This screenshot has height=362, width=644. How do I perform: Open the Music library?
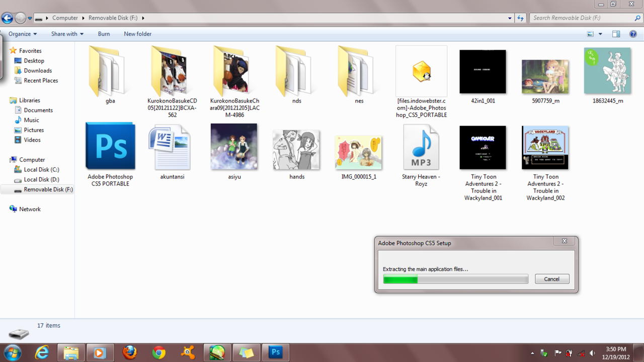coord(31,120)
